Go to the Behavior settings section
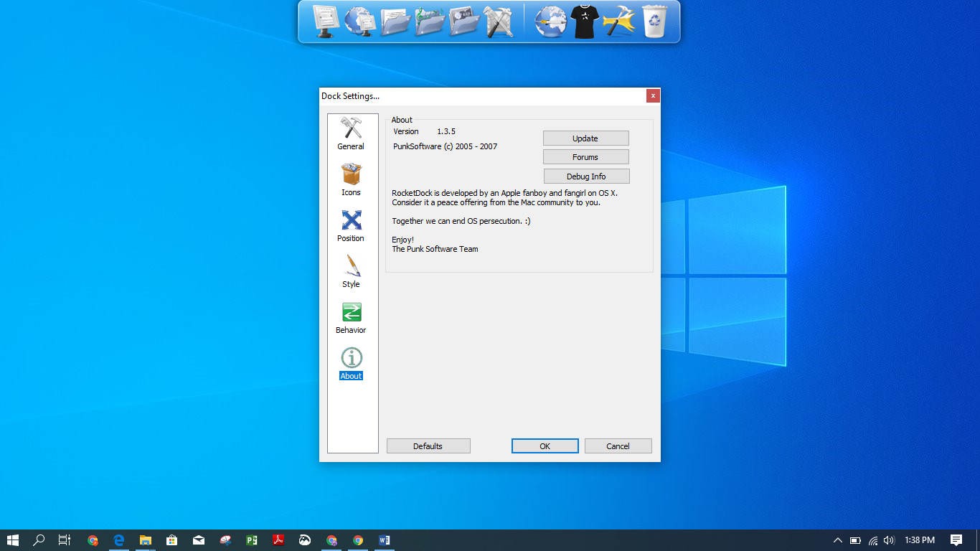The height and width of the screenshot is (551, 980). [351, 318]
